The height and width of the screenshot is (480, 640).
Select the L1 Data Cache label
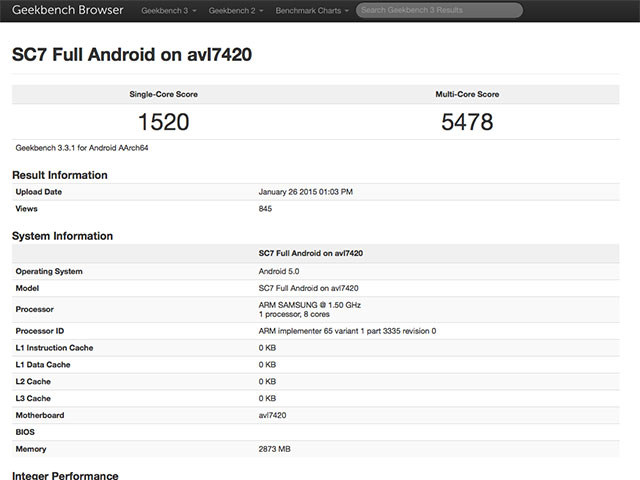coord(43,364)
